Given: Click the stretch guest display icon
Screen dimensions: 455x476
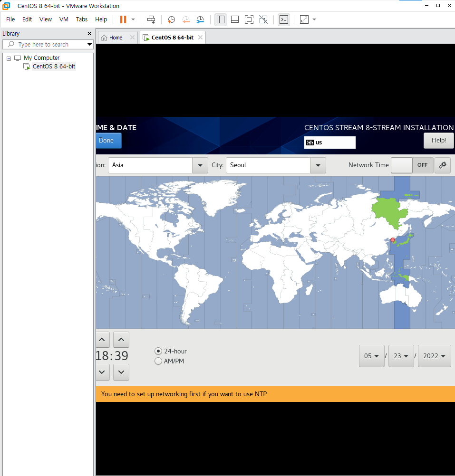Looking at the screenshot, I should [304, 19].
